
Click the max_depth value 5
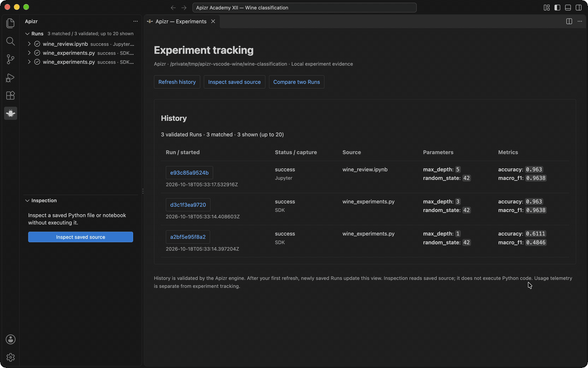coord(458,169)
